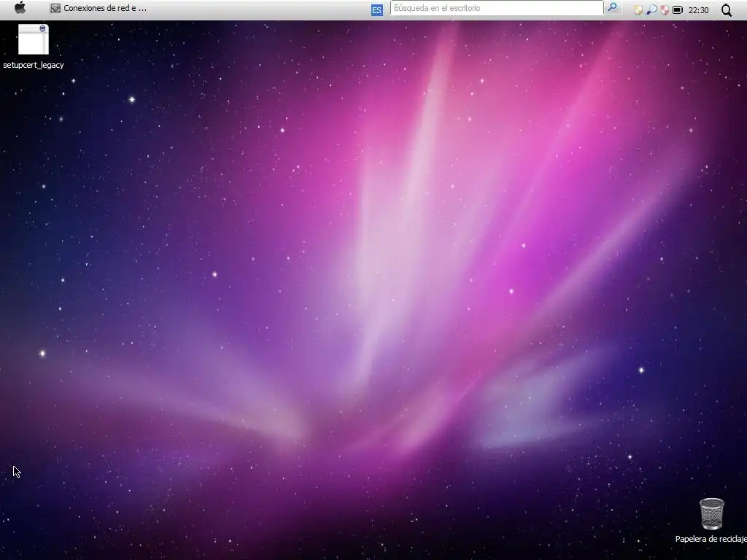
Task: Click the battery tray icon
Action: coord(678,10)
